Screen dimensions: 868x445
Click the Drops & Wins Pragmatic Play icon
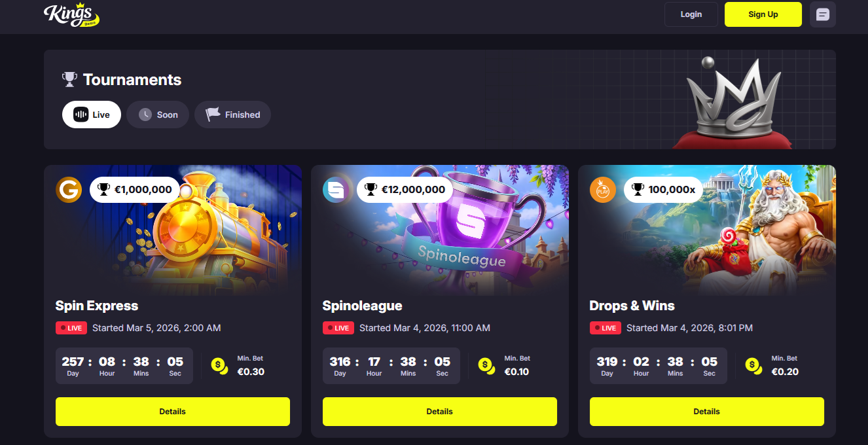coord(603,190)
